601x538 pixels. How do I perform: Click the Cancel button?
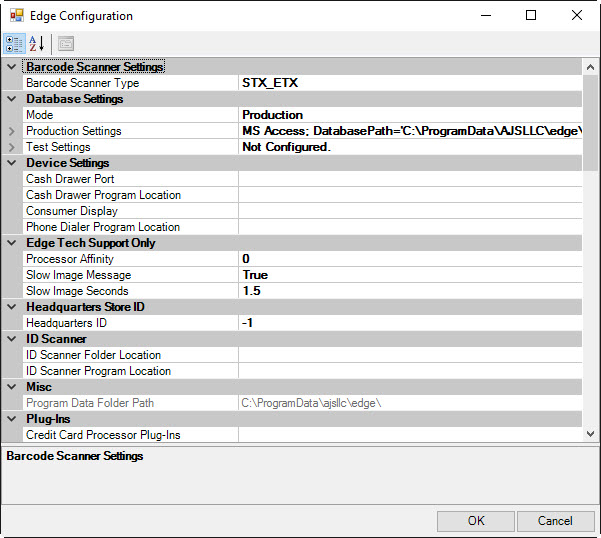(x=555, y=521)
